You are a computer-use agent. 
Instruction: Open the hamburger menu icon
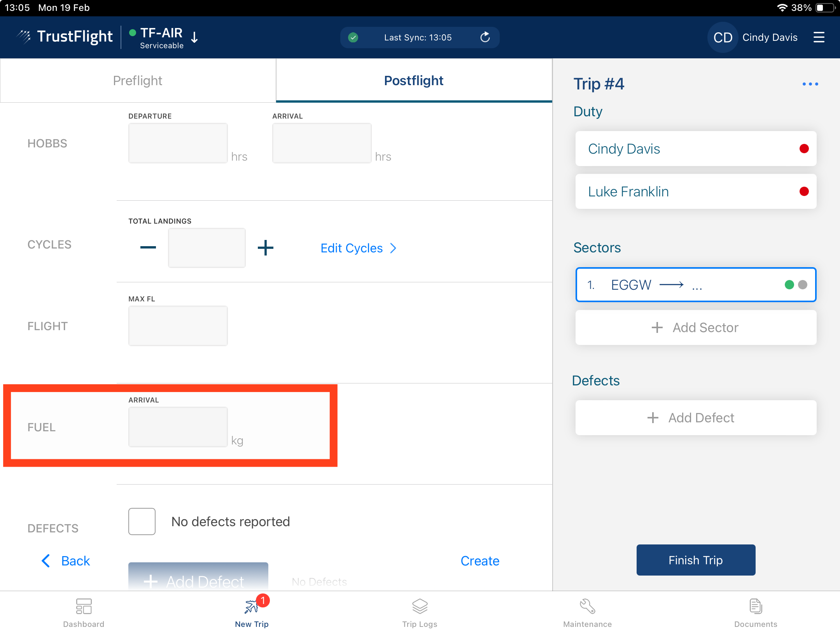[x=819, y=37]
